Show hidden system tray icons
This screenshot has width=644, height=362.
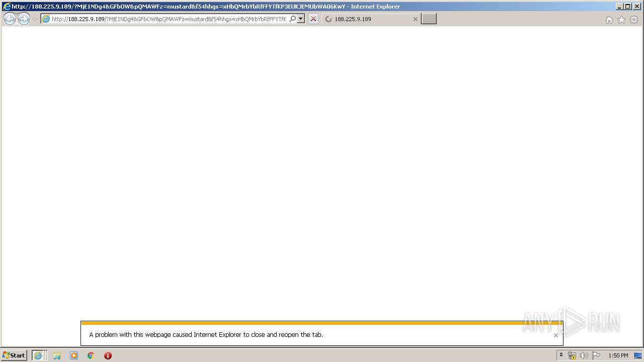[561, 355]
